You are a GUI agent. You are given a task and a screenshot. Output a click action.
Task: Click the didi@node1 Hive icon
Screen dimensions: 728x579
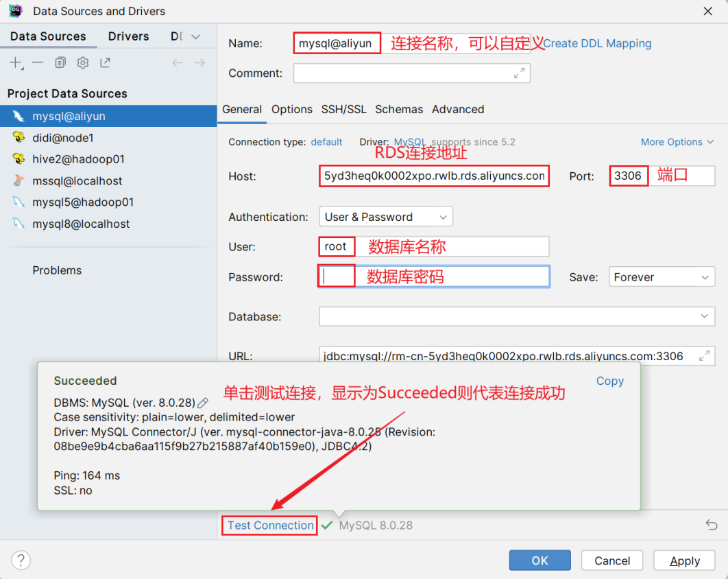tap(19, 138)
